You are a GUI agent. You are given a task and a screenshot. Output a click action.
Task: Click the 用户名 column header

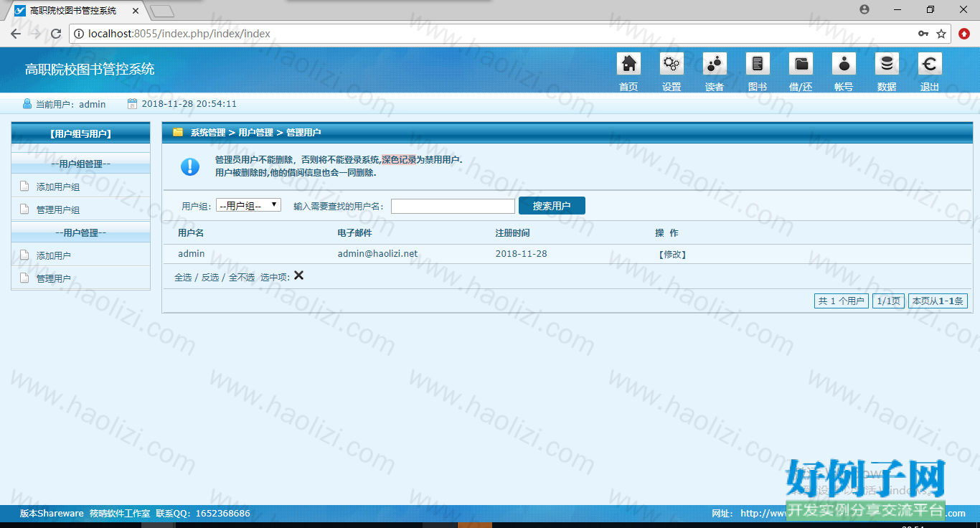(x=191, y=233)
